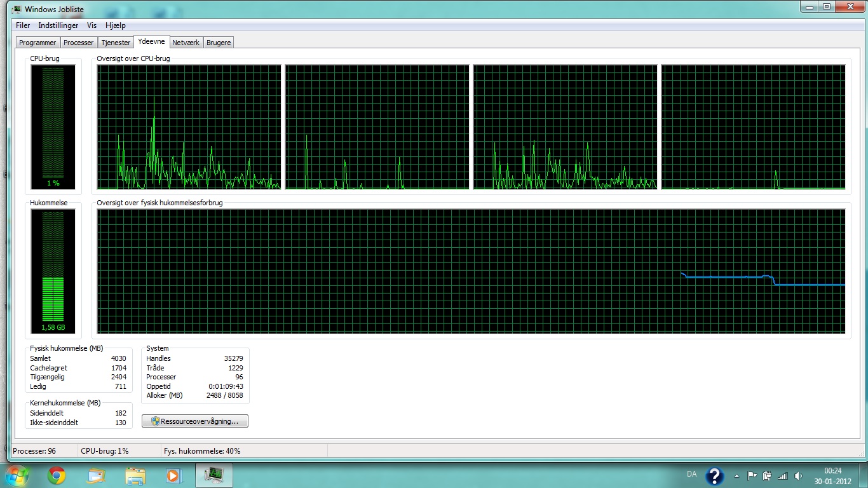868x488 pixels.
Task: Click the Samlet value 4030
Action: coord(119,358)
